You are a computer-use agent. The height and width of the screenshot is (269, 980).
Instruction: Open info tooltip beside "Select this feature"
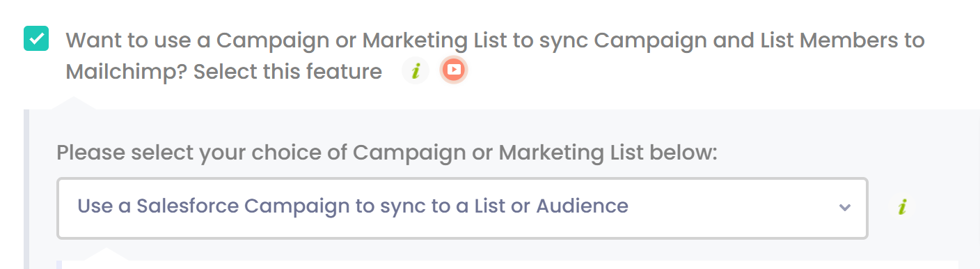[x=416, y=71]
